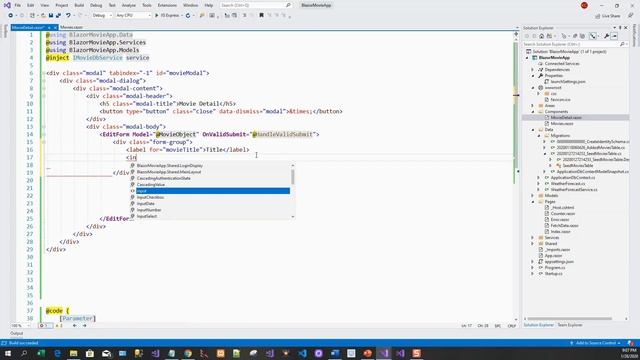Select 'input' in IntelliSense list
This screenshot has width=640, height=360.
click(x=213, y=191)
